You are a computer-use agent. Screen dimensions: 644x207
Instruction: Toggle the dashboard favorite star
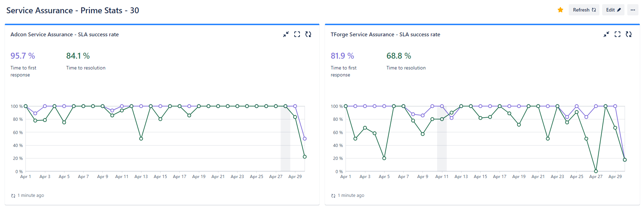(560, 10)
